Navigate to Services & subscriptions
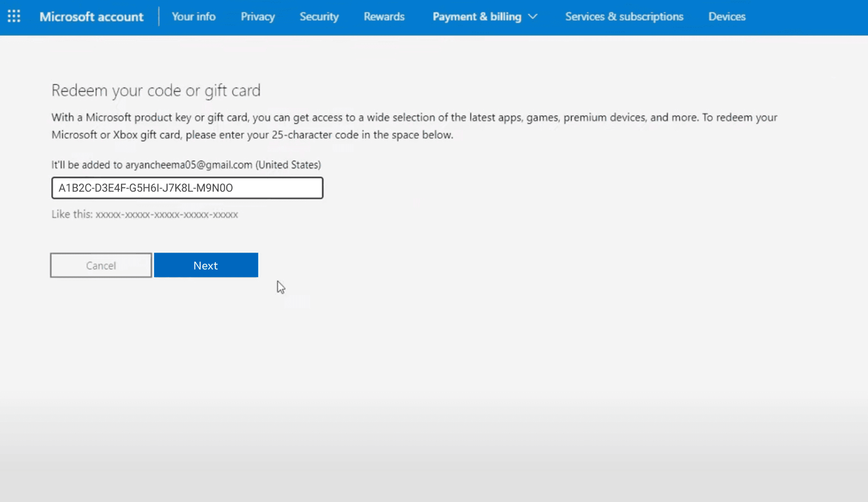868x502 pixels. (624, 17)
